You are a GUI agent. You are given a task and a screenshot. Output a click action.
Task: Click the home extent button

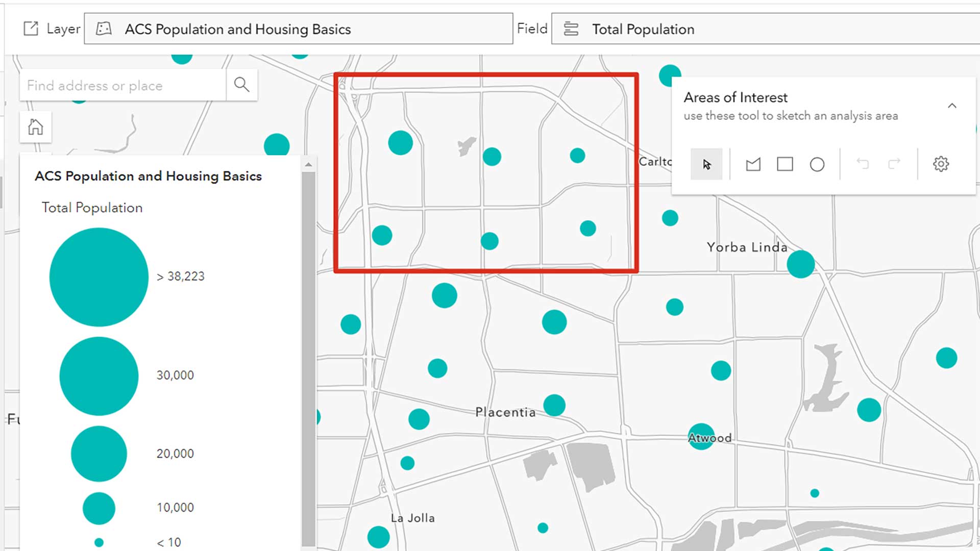click(35, 127)
